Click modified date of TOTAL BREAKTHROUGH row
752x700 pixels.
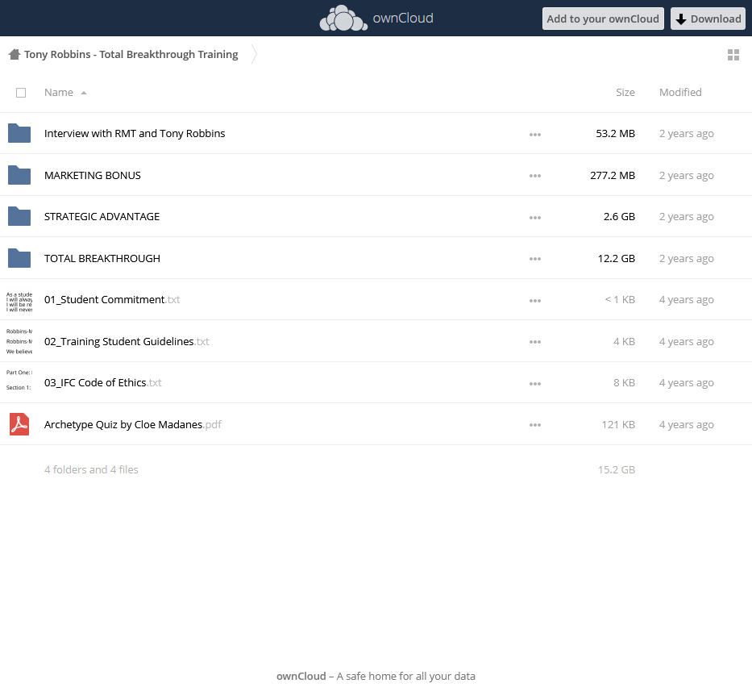(686, 258)
